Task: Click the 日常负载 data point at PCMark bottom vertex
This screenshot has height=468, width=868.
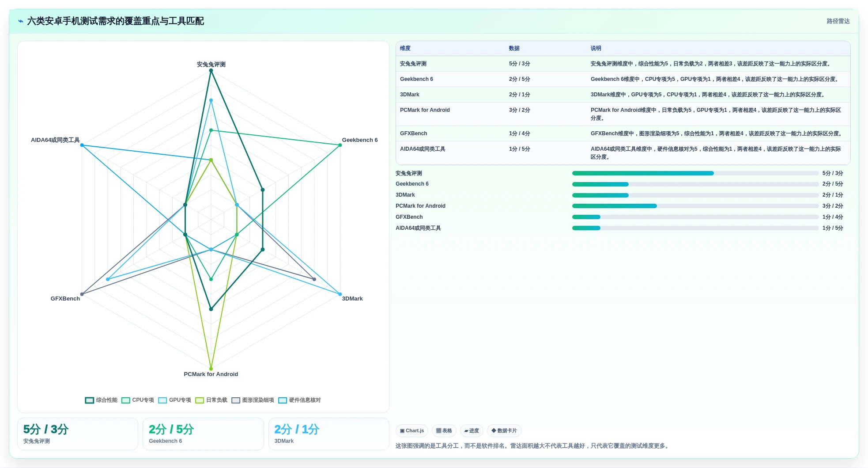Action: point(211,369)
